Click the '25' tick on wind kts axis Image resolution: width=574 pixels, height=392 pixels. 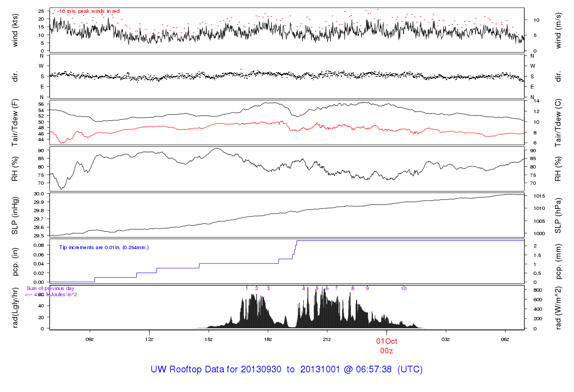coord(41,11)
